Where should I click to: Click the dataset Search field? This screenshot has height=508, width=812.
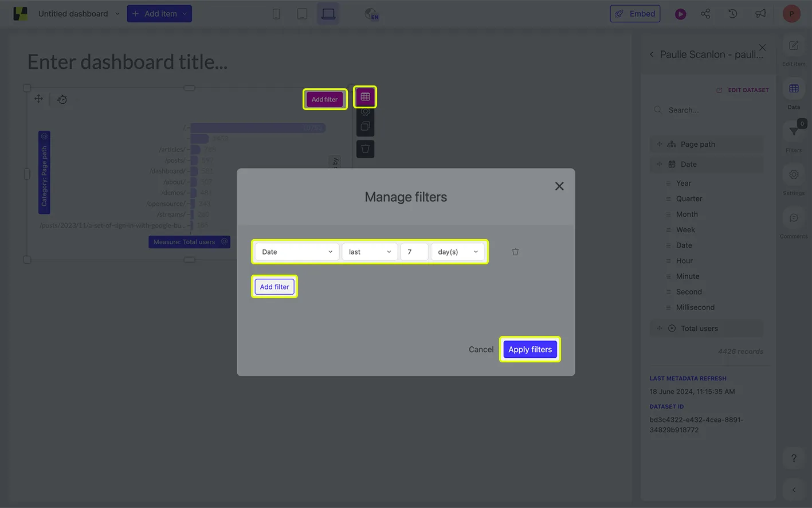708,110
